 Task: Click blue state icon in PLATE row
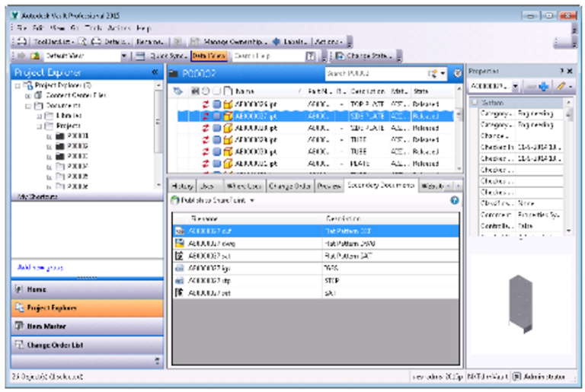coord(217,164)
